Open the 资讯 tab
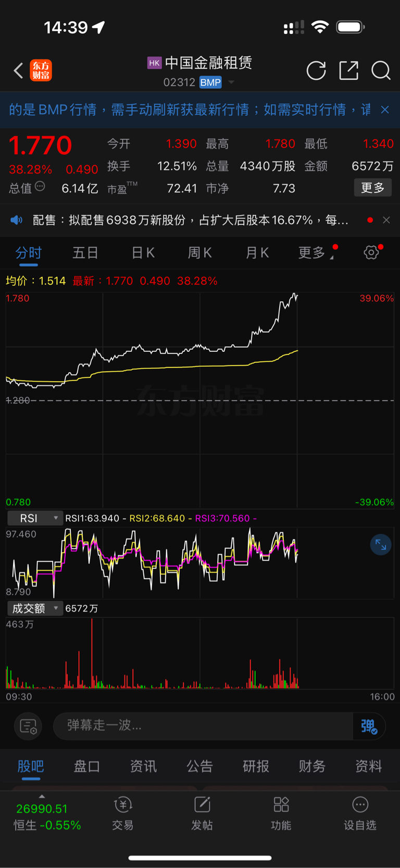This screenshot has height=868, width=400. [x=143, y=766]
